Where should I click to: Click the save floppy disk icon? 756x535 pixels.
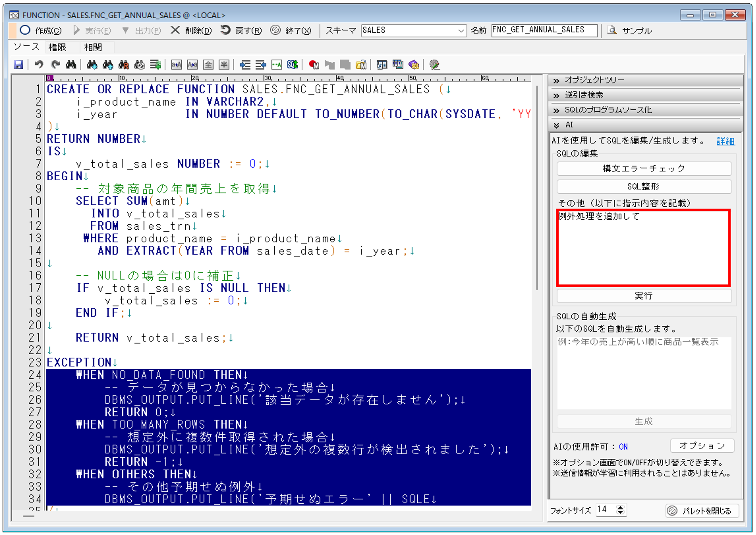(18, 65)
